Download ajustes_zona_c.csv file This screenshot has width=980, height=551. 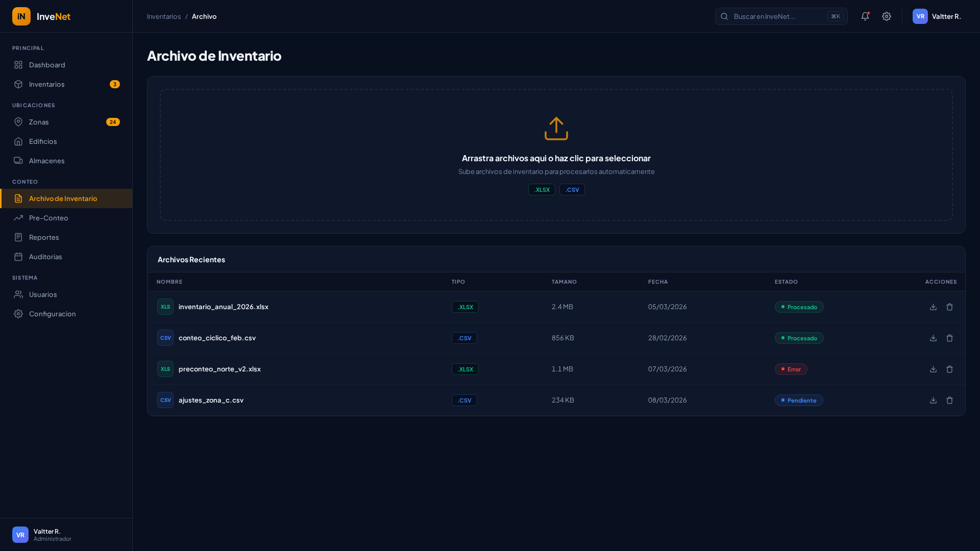(933, 400)
